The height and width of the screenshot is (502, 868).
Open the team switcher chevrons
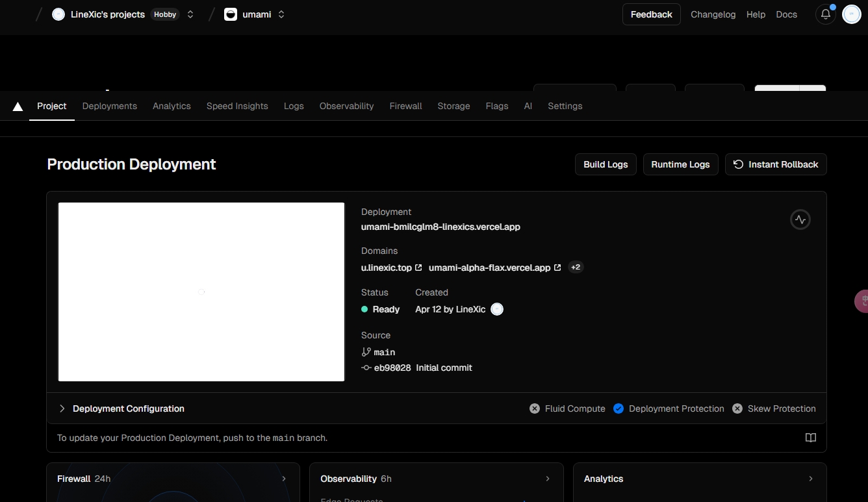pyautogui.click(x=190, y=14)
